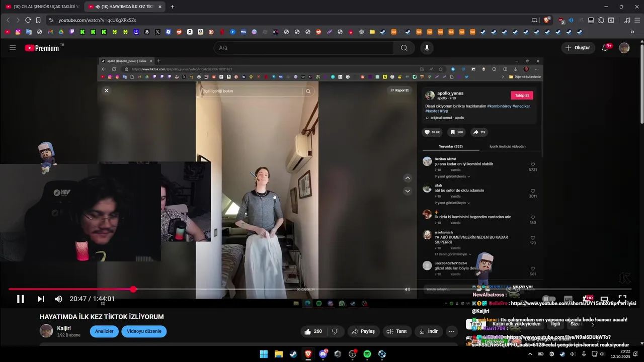Select the İlgili filter chip
Image resolution: width=644 pixels, height=362 pixels.
[x=555, y=324]
